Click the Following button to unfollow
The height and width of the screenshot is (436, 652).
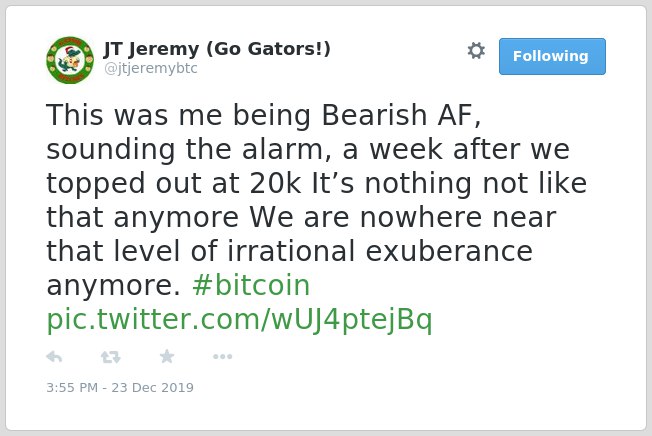[552, 57]
